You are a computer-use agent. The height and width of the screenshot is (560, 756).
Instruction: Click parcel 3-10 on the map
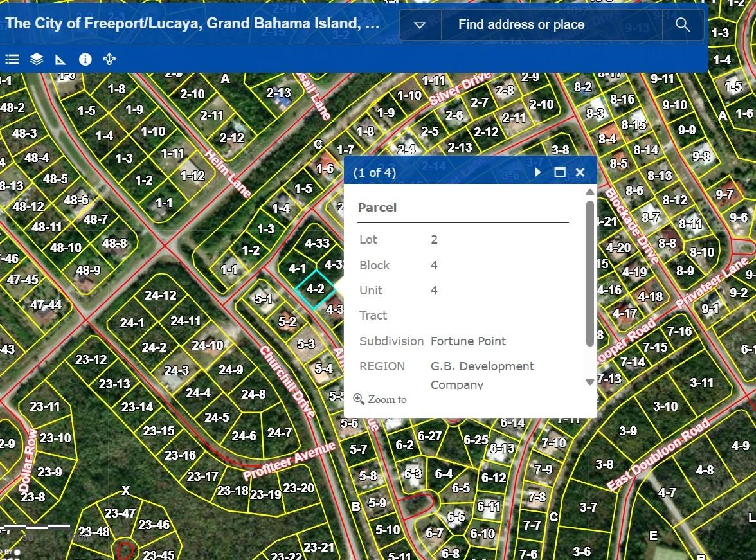665,406
